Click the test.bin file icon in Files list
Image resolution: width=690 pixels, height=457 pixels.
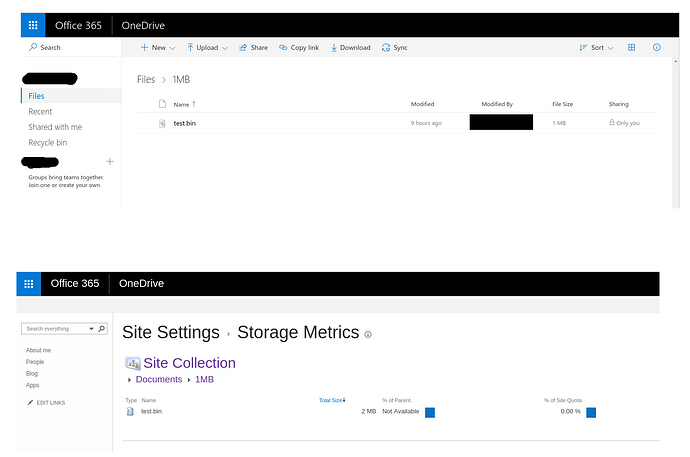(162, 124)
